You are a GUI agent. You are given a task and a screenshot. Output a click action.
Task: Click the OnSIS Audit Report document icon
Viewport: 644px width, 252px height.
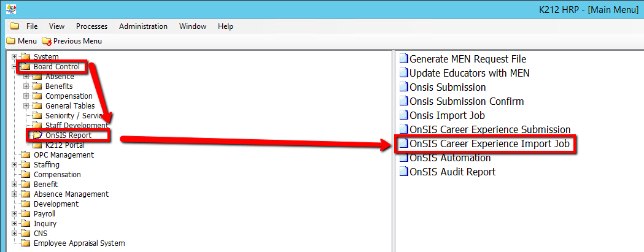point(403,172)
